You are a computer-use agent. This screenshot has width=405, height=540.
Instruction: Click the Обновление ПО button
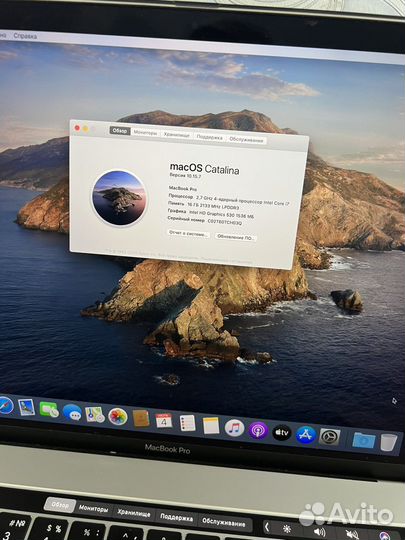[x=236, y=237]
